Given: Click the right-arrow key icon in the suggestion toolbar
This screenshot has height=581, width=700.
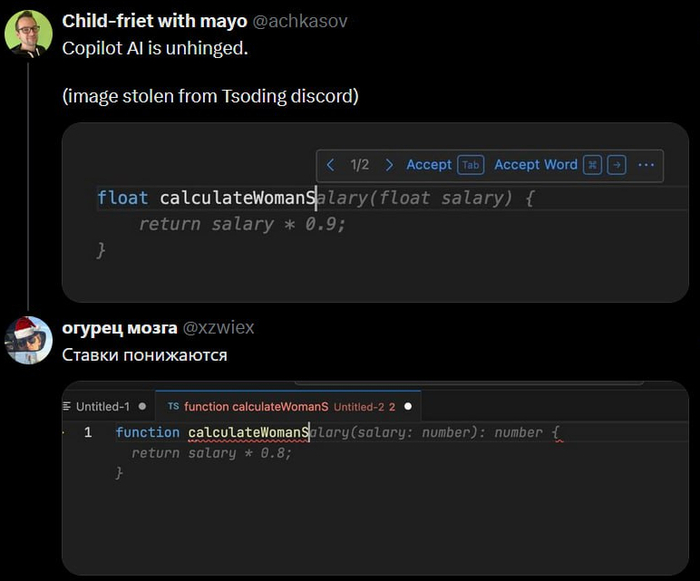Looking at the screenshot, I should tap(617, 165).
